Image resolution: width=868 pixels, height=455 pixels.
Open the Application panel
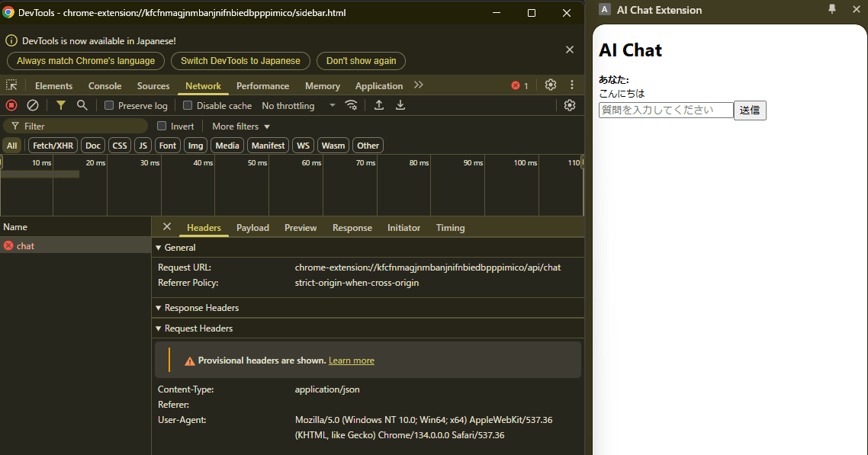pyautogui.click(x=379, y=85)
